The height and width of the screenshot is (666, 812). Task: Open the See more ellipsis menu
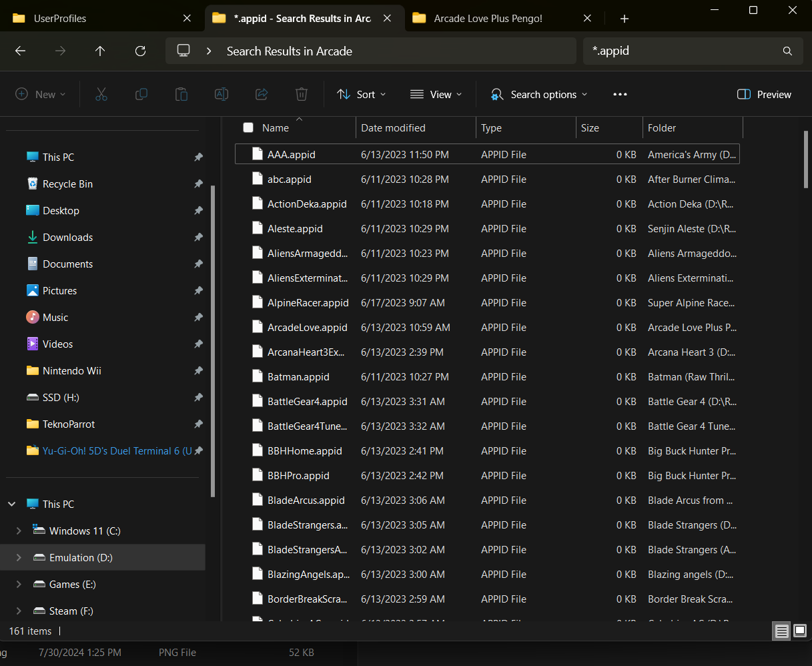[x=620, y=94]
